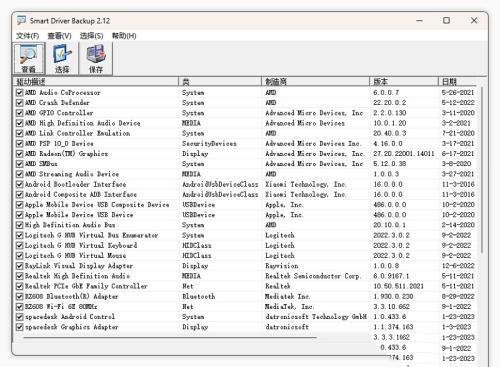Click the 选择 (Select) toolbar icon
This screenshot has width=500, height=367.
62,58
